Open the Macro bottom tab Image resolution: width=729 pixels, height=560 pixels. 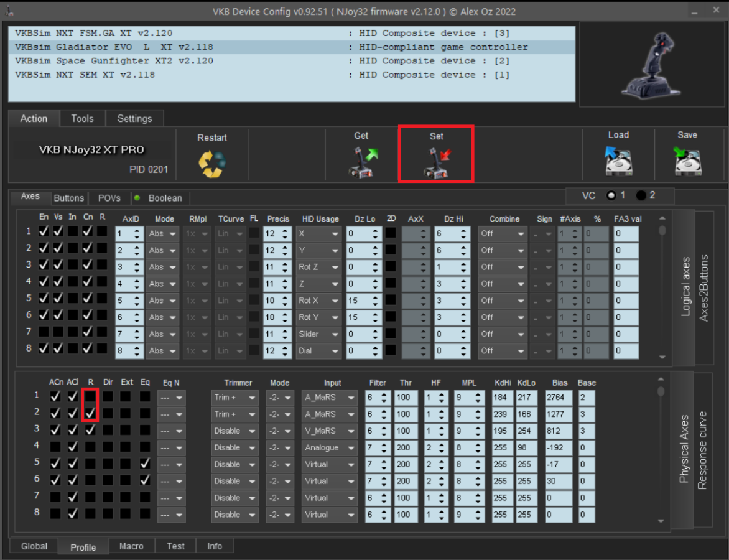point(131,546)
